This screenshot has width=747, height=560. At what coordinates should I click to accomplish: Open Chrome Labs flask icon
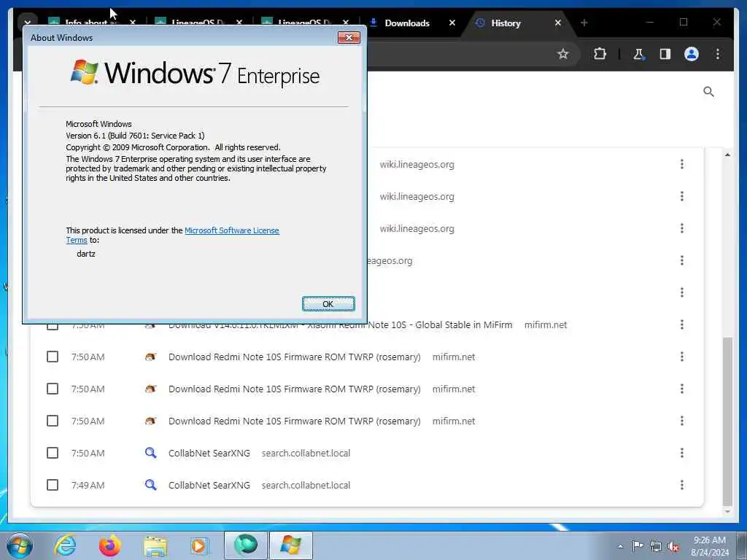638,54
